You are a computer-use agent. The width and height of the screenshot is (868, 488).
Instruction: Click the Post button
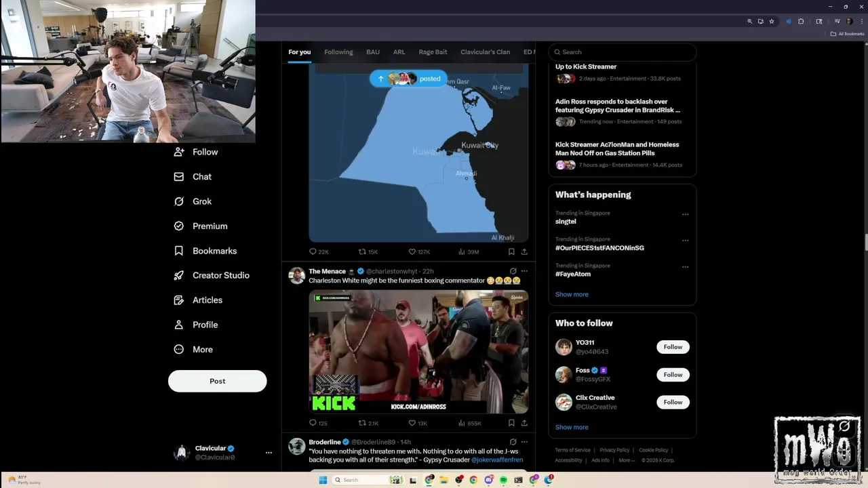[217, 381]
